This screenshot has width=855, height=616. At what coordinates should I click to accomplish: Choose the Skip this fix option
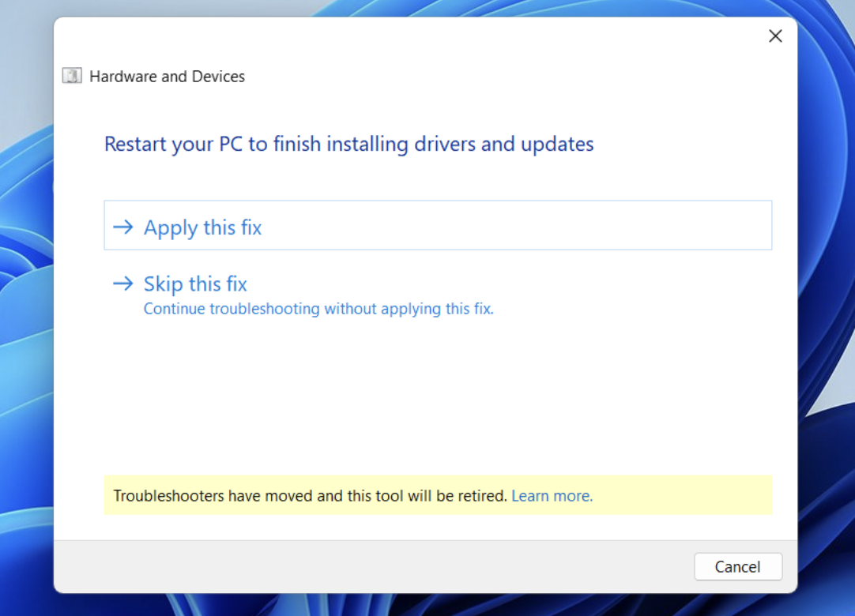tap(195, 284)
